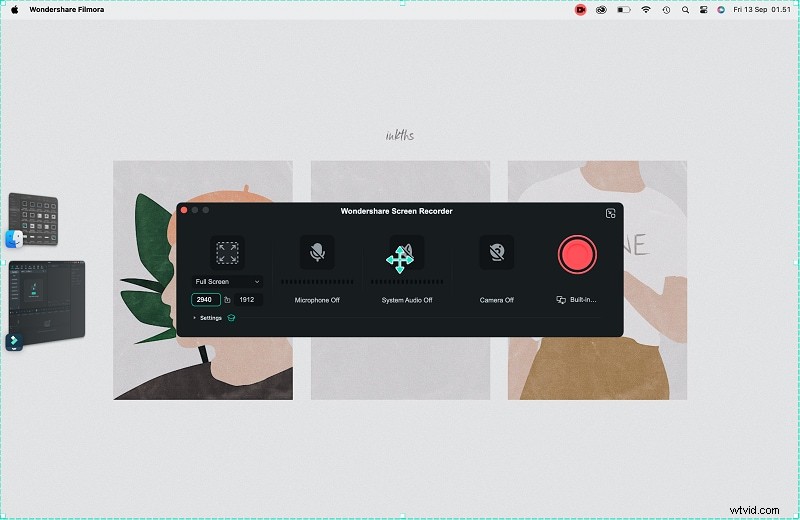Click the width field showing 2940
This screenshot has height=520, width=800.
pos(204,299)
